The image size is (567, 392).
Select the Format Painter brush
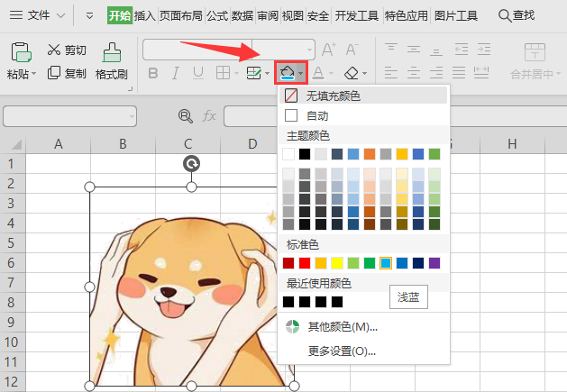(x=112, y=52)
